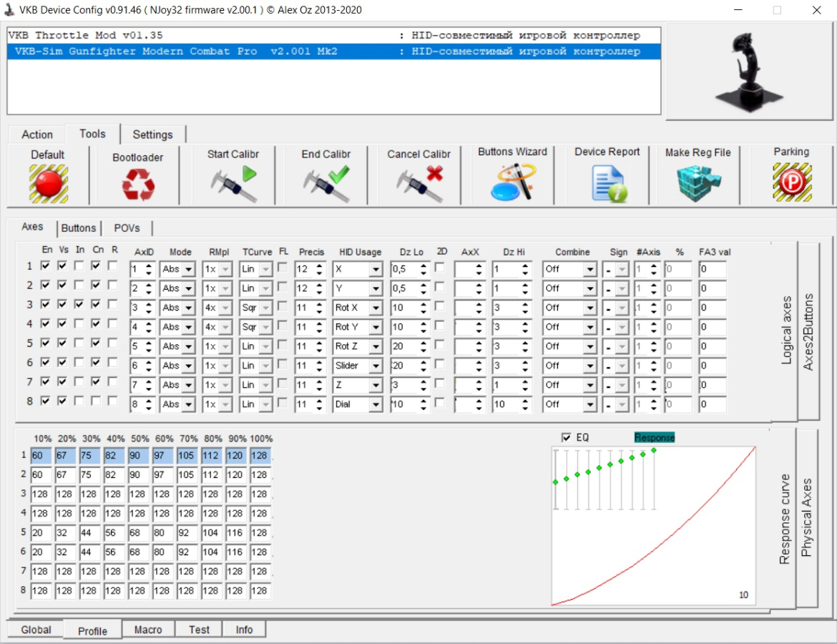Enable the FL checkbox for axis 3
This screenshot has height=644, width=837.
[283, 305]
